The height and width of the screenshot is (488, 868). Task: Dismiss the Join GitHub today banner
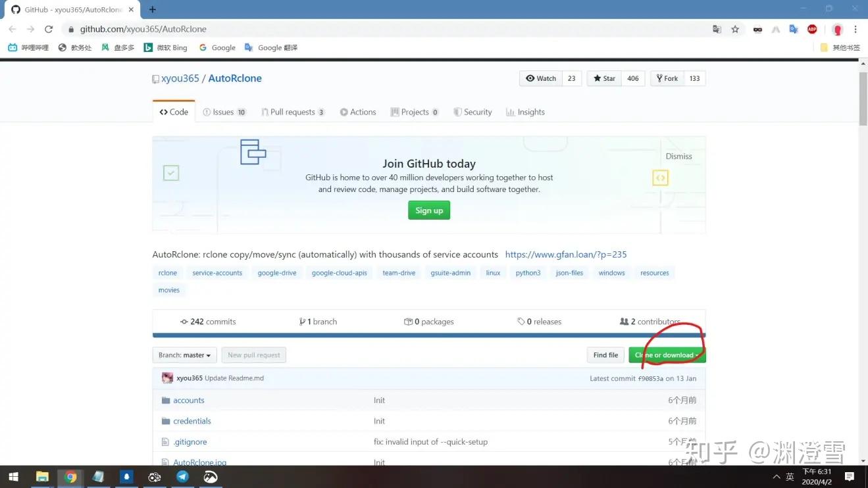point(678,157)
